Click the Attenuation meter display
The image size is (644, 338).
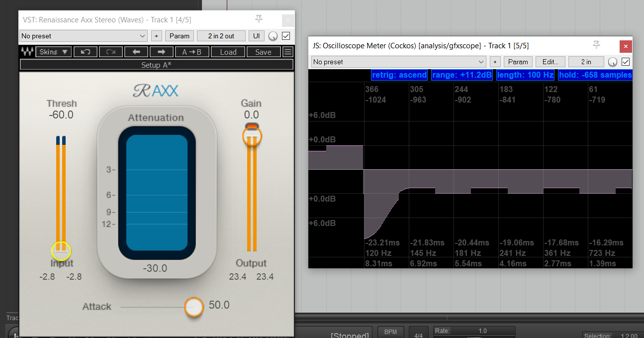point(157,192)
